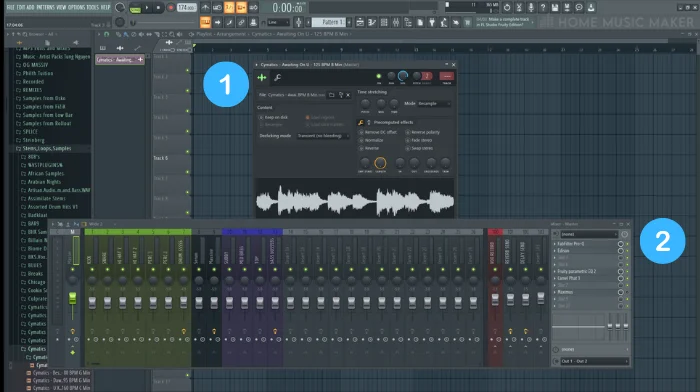Enable 'Reverse' option in sampler
Screen dimensions: 700x392
[369, 148]
